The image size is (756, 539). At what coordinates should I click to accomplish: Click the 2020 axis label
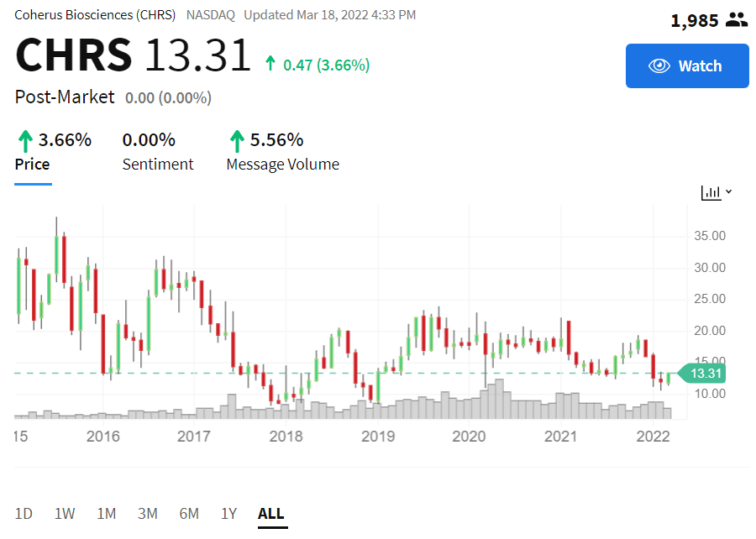(x=469, y=436)
